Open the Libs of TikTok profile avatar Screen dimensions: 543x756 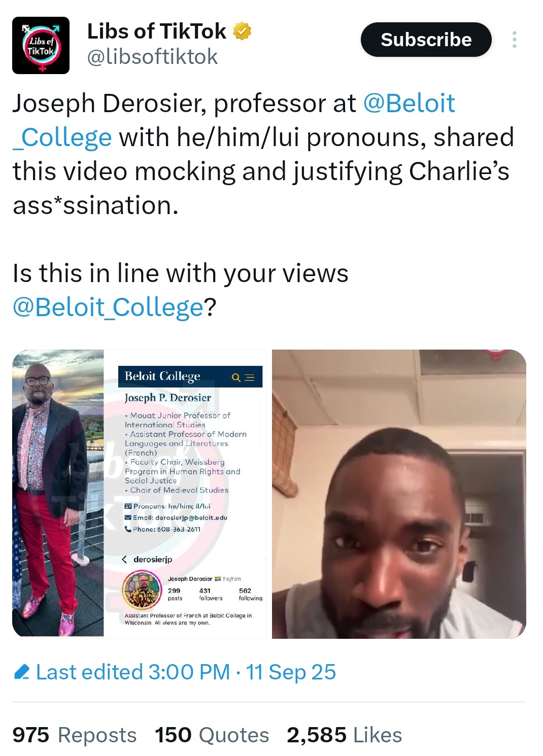41,45
